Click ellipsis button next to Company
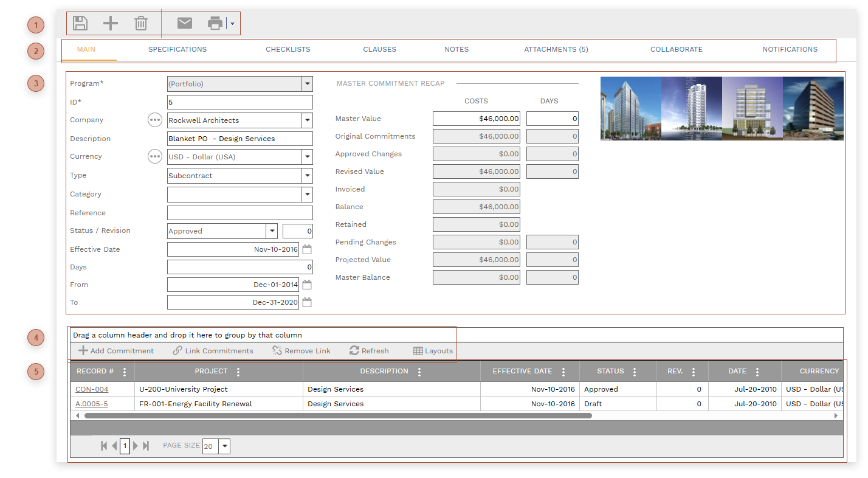Image resolution: width=868 pixels, height=478 pixels. point(155,120)
